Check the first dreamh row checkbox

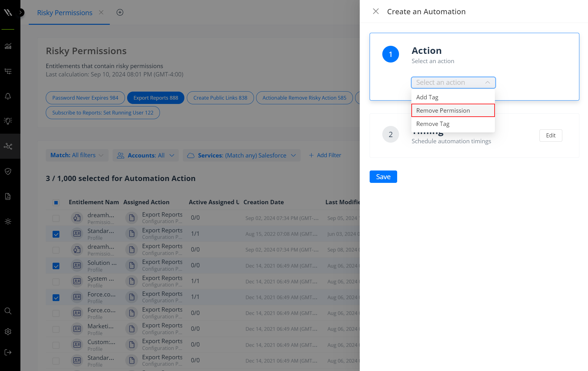(56, 218)
